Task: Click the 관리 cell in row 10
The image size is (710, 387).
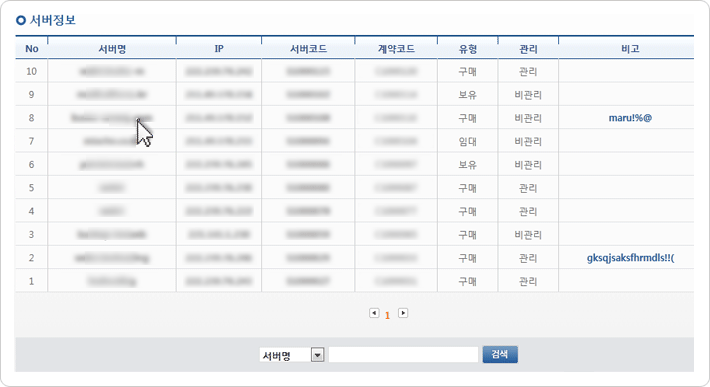Action: coord(528,71)
